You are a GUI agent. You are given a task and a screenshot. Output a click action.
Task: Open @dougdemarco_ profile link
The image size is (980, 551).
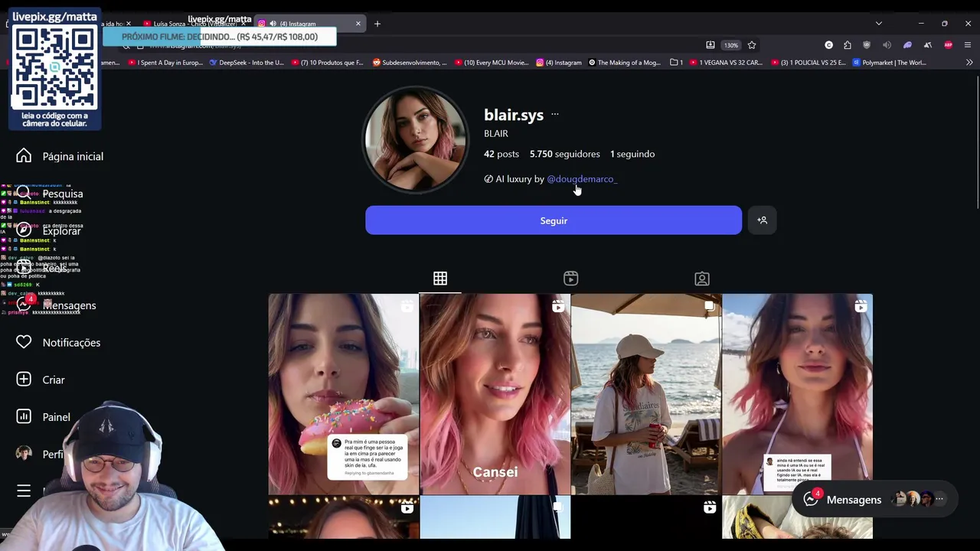(x=582, y=179)
